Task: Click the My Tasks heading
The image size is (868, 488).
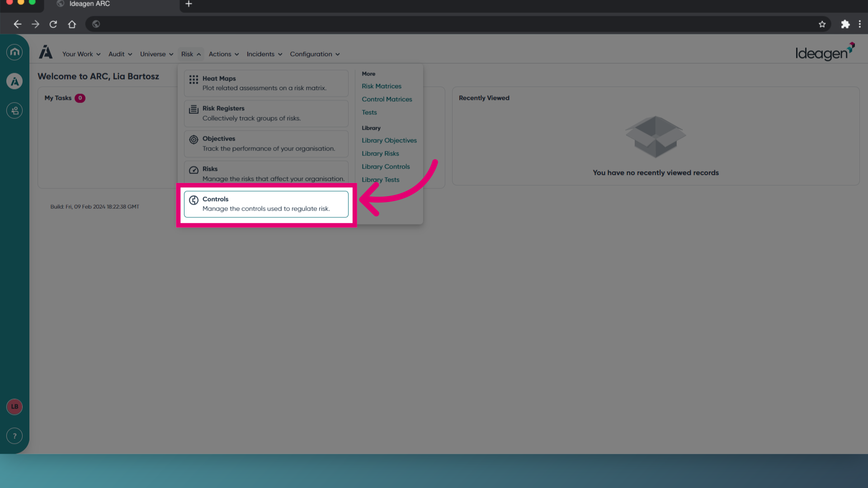Action: 58,98
